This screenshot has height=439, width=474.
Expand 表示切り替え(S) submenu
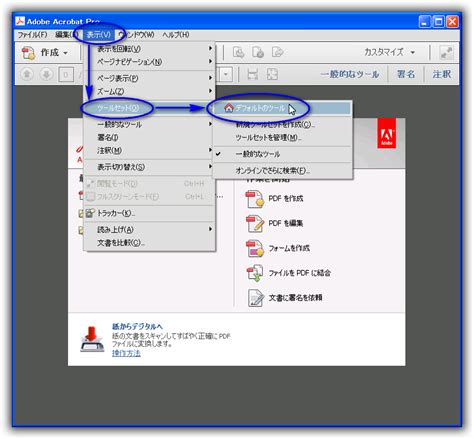tap(149, 167)
